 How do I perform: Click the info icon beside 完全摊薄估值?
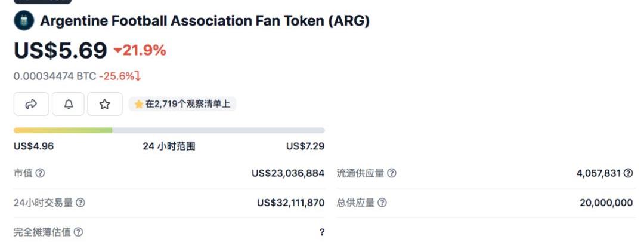(x=78, y=232)
